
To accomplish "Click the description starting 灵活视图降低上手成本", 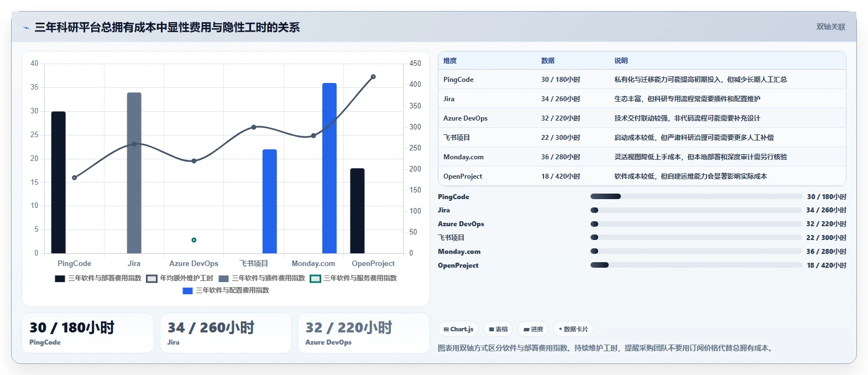I will point(700,157).
